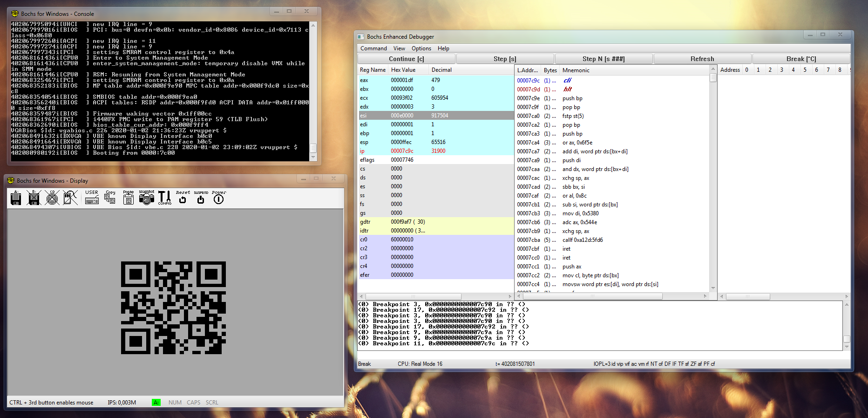This screenshot has width=868, height=418.
Task: Click the USER keyboard shortcut icon
Action: click(x=92, y=198)
